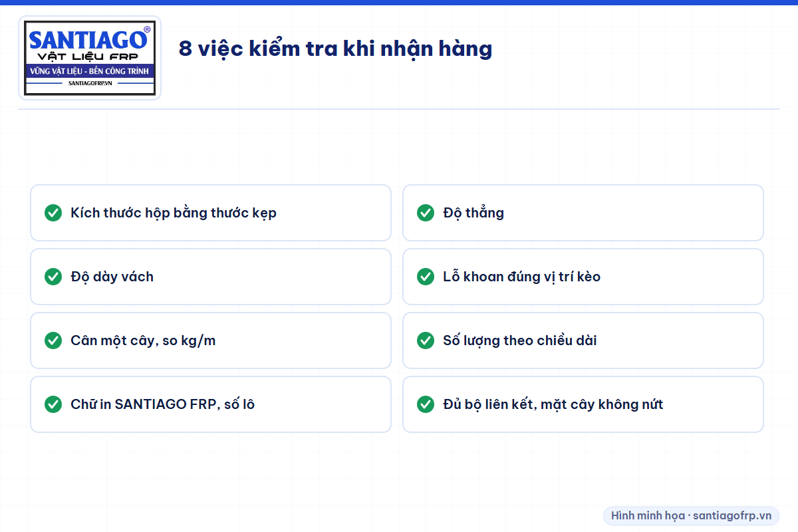The width and height of the screenshot is (798, 532).
Task: Select the text "Số lượng theo chiều dài"
Action: (x=519, y=340)
